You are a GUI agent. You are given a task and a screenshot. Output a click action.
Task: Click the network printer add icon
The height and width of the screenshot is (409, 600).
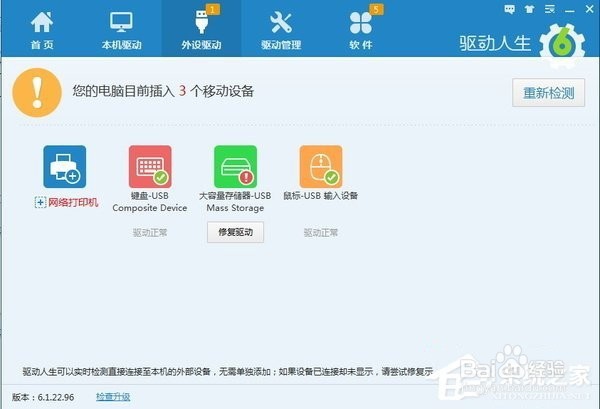tap(65, 166)
